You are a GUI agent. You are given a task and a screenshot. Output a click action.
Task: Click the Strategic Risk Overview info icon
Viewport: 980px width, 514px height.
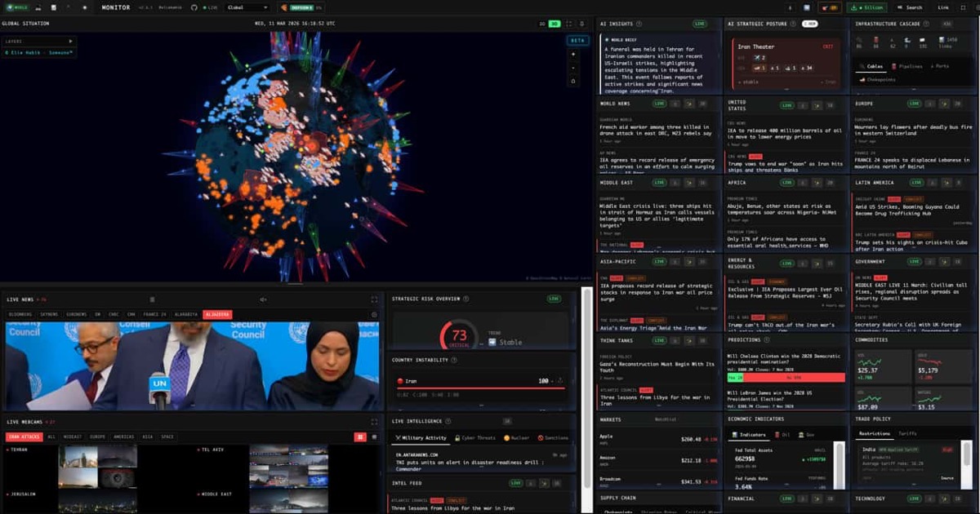465,299
